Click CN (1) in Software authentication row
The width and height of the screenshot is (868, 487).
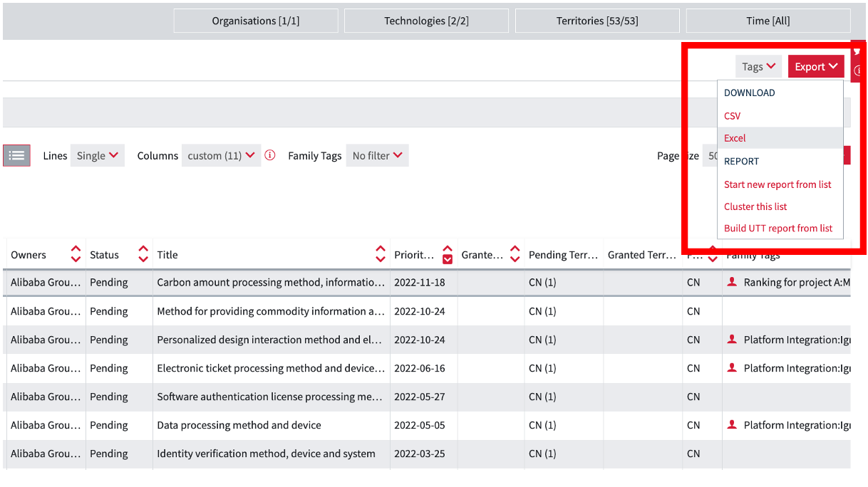[542, 397]
